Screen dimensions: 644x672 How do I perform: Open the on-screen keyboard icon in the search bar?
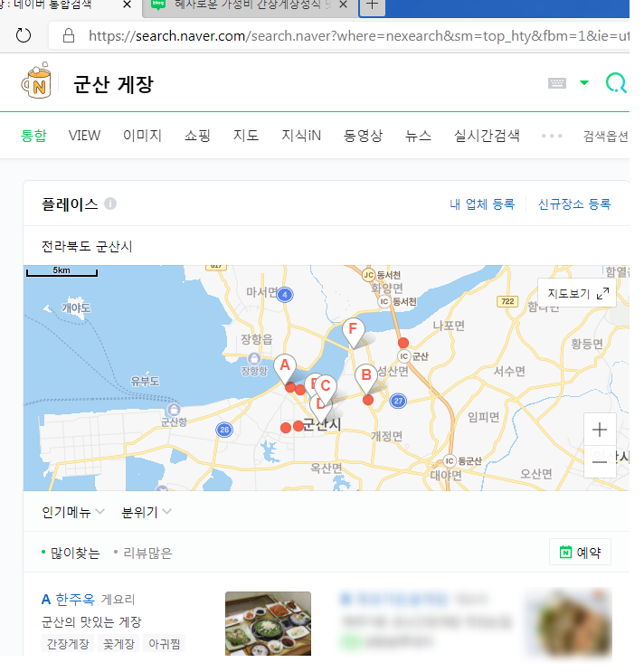[x=557, y=83]
